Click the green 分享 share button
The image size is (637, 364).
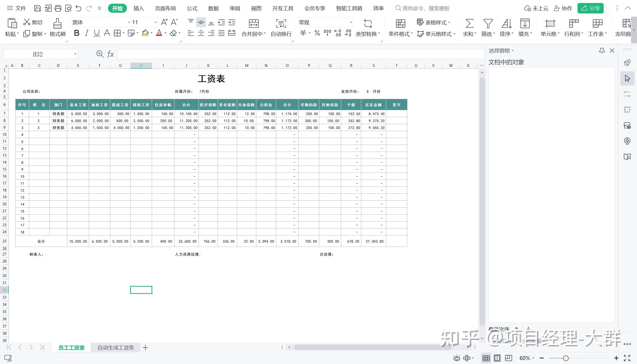coord(590,8)
